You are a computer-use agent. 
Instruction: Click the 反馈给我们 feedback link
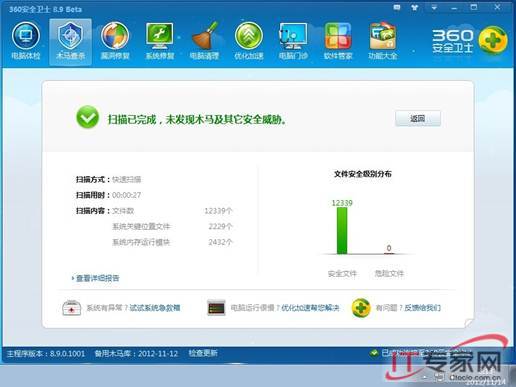(423, 308)
